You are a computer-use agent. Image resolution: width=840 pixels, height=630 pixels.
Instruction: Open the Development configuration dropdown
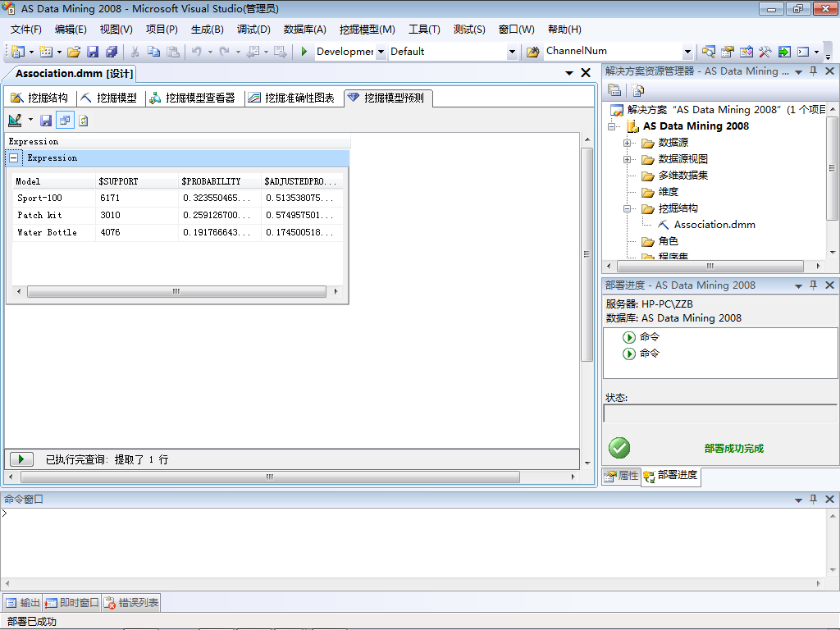click(381, 52)
